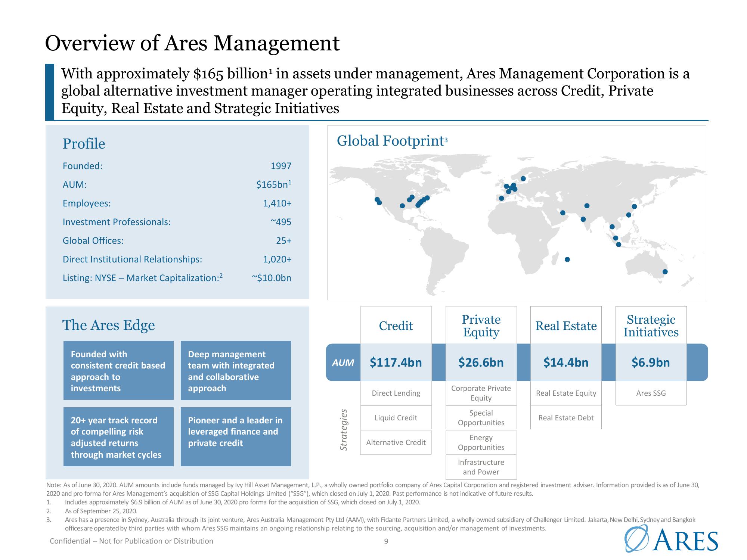
Task: Click the Ares SSG strategy cell
Action: pos(651,393)
